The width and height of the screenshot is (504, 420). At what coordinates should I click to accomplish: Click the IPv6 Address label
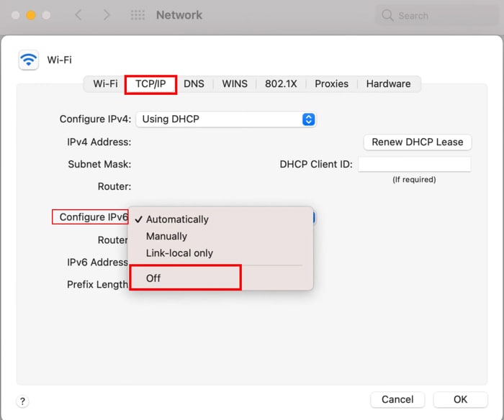(97, 262)
